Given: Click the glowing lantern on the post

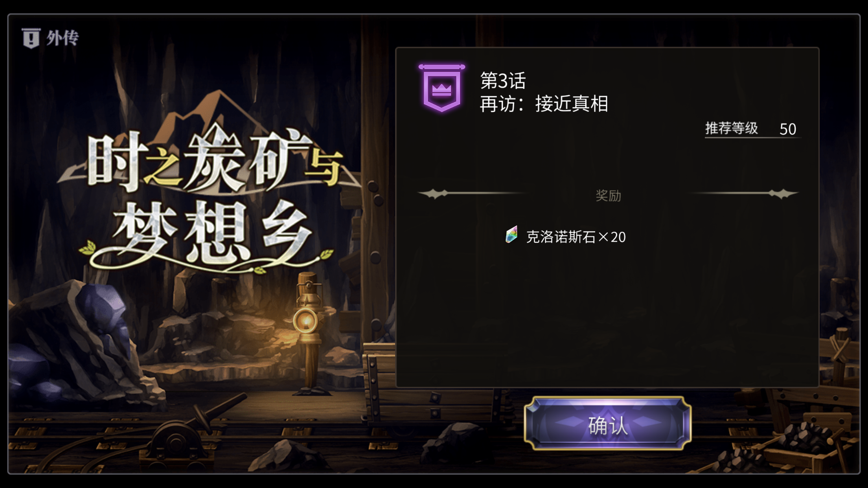Looking at the screenshot, I should click(x=306, y=320).
